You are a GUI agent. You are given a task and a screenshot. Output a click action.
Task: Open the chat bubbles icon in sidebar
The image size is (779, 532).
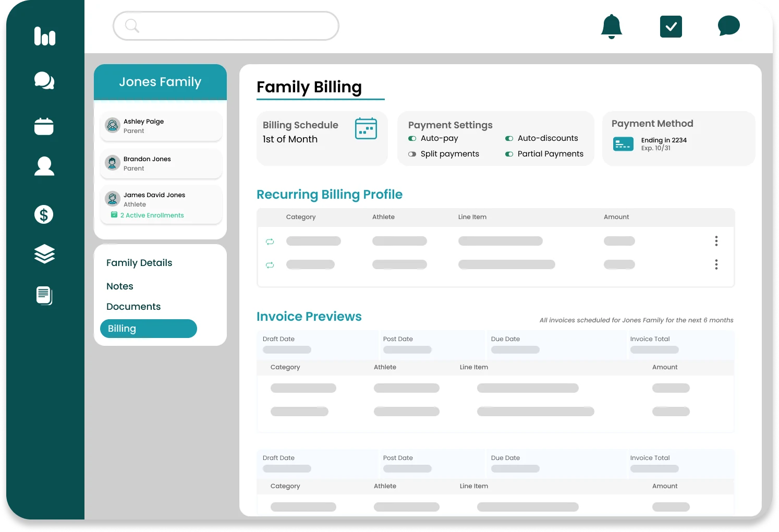pyautogui.click(x=44, y=81)
